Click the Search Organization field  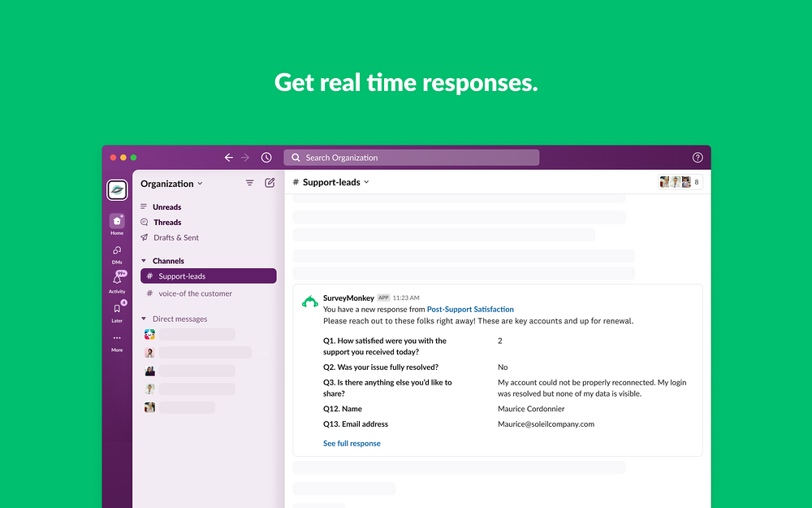[411, 158]
